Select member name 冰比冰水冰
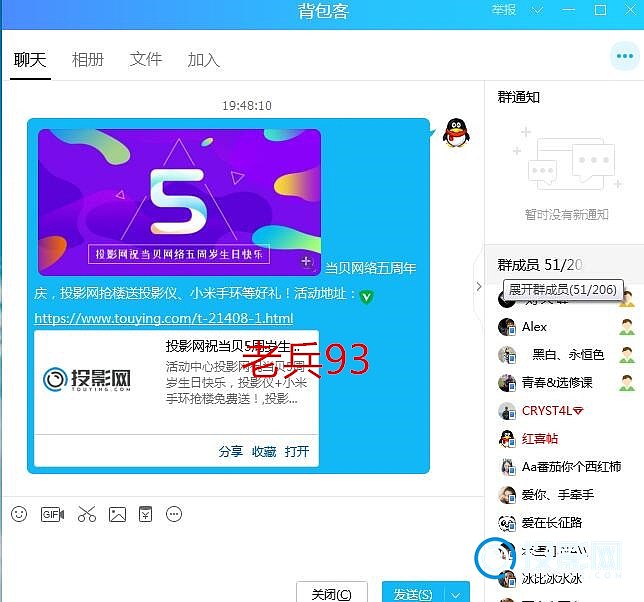The height and width of the screenshot is (602, 644). coord(552,579)
